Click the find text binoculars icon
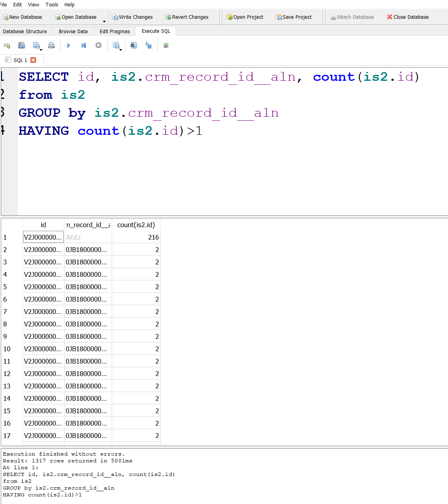Image resolution: width=448 pixels, height=504 pixels. tap(134, 46)
